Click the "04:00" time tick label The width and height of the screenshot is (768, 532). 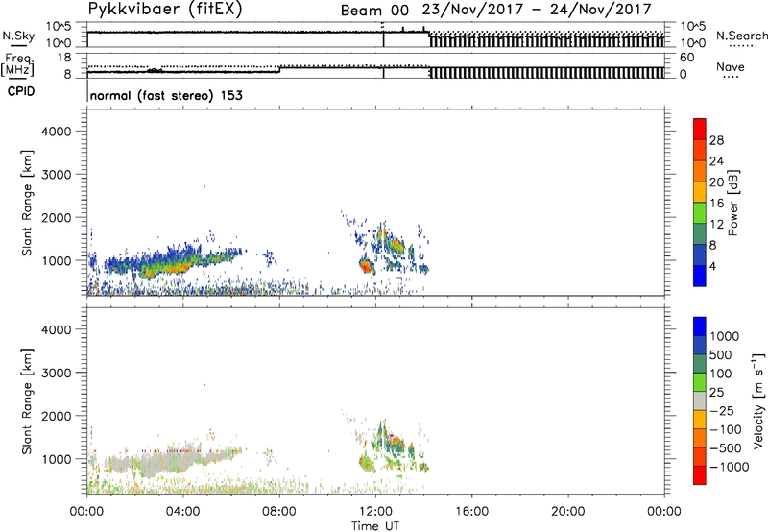point(183,512)
